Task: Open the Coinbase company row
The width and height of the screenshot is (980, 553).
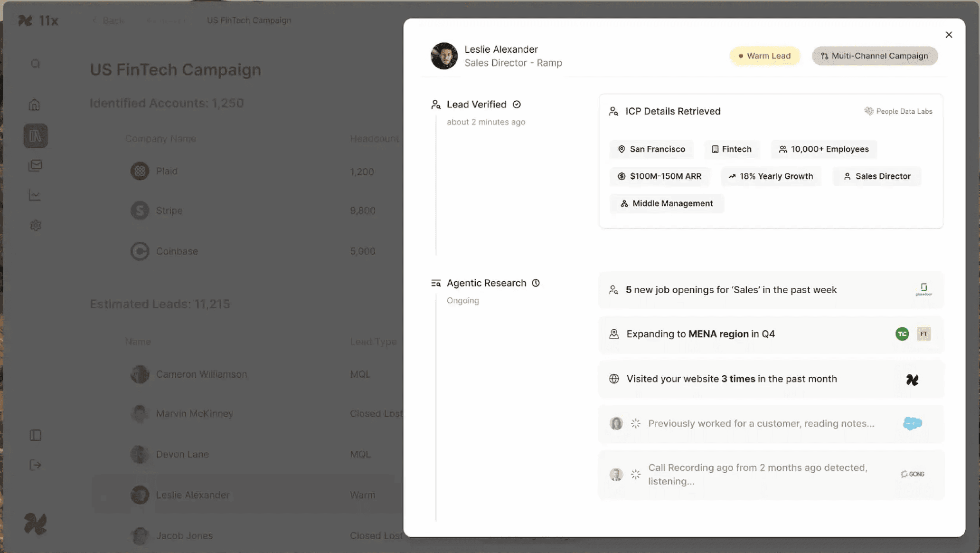Action: coord(247,251)
